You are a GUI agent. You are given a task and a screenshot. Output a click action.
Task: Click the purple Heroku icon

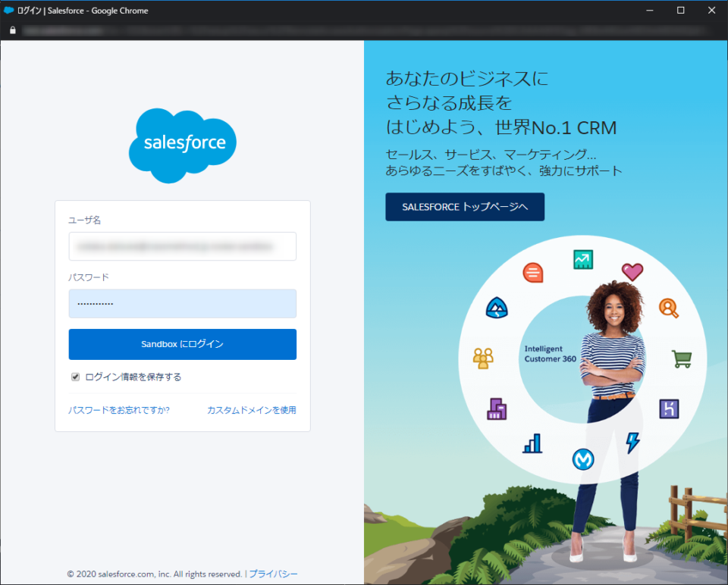669,408
